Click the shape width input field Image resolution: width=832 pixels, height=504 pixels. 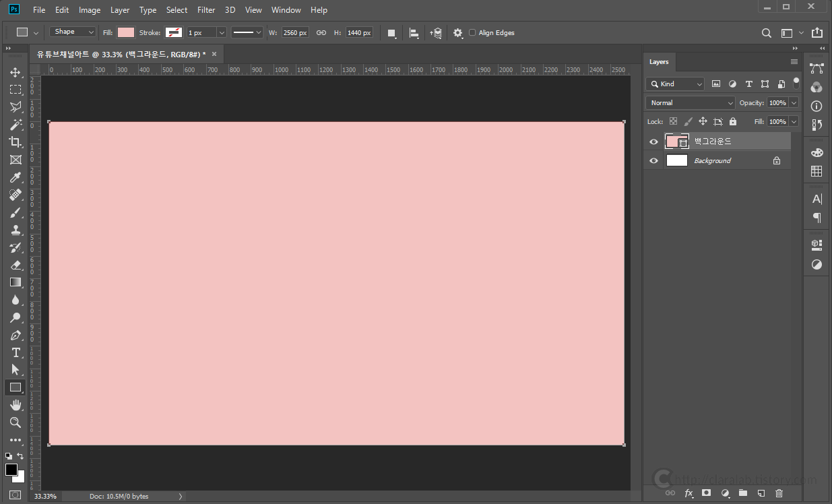295,32
